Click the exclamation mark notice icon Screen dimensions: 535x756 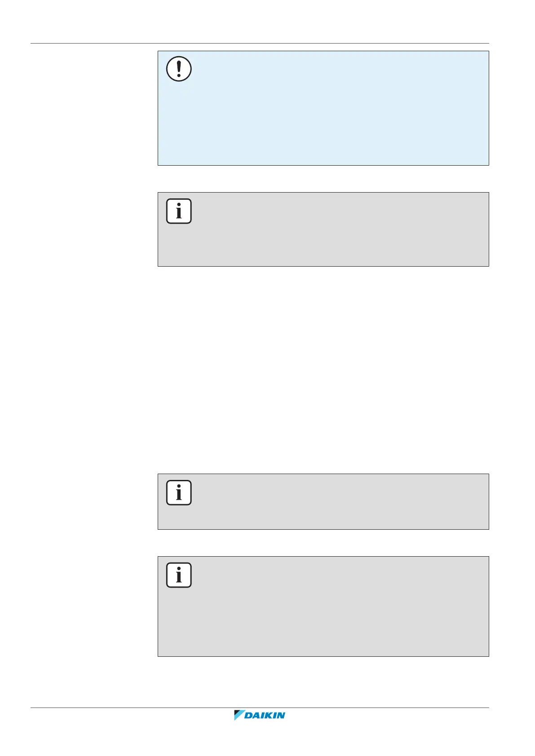coord(179,69)
